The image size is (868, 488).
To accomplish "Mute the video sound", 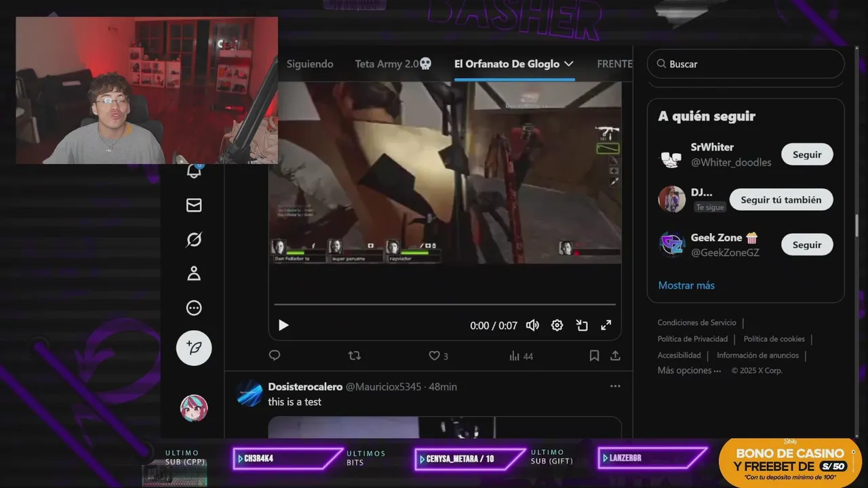I will [532, 325].
